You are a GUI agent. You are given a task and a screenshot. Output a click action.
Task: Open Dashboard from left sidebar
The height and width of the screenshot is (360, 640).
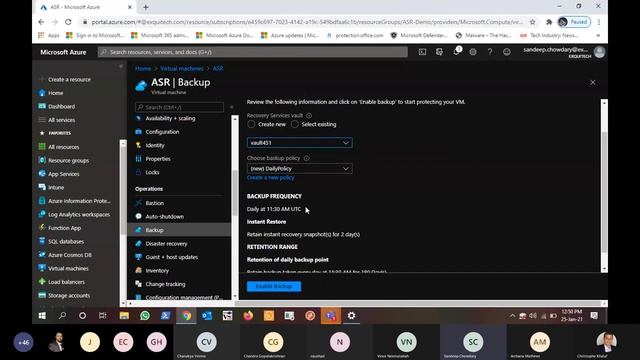61,107
